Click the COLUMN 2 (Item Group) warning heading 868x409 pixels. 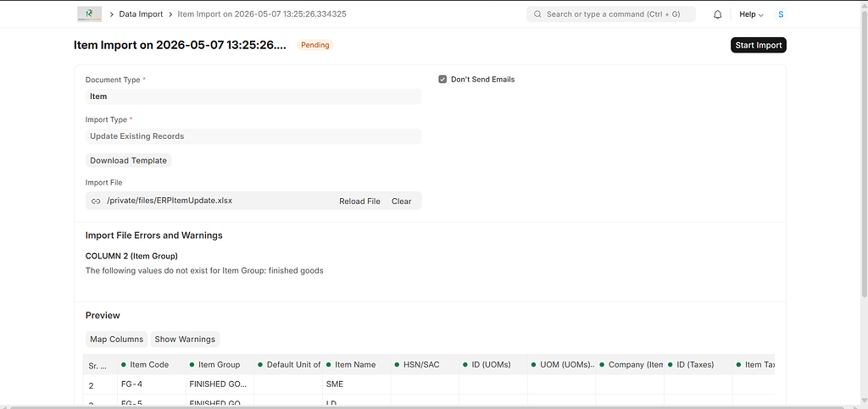coord(131,256)
